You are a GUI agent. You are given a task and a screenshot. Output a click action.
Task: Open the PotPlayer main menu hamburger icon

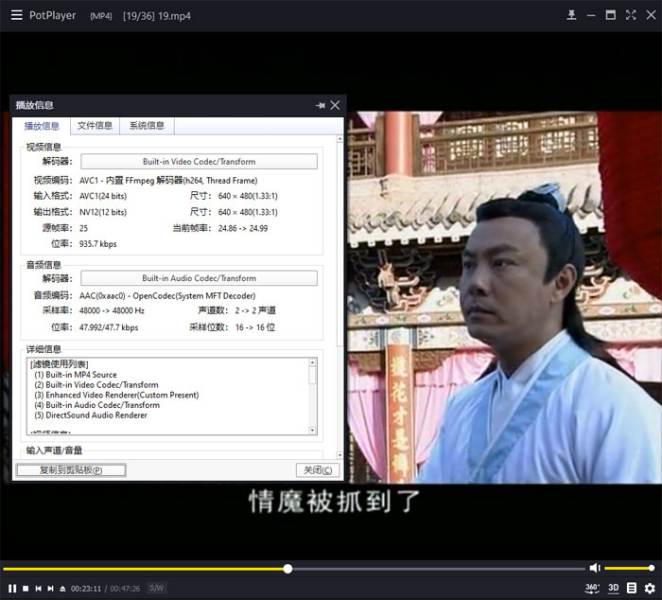click(16, 15)
